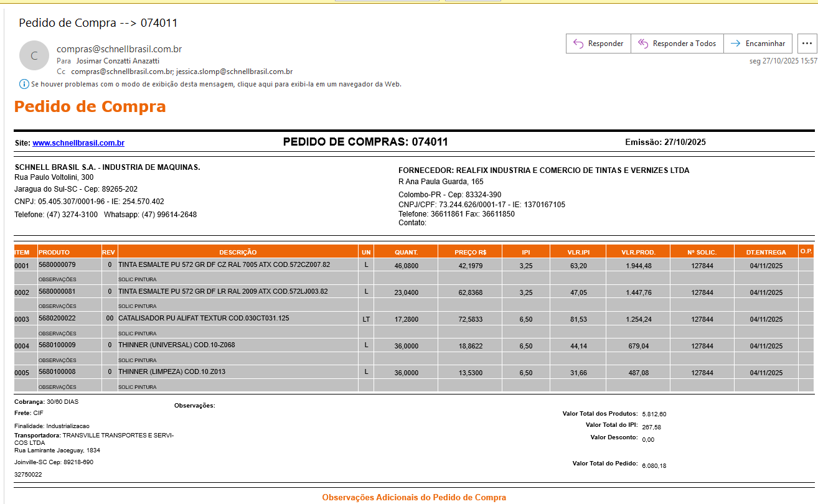Image resolution: width=818 pixels, height=504 pixels.
Task: Click the PREÇO R$ column header
Action: tap(470, 252)
